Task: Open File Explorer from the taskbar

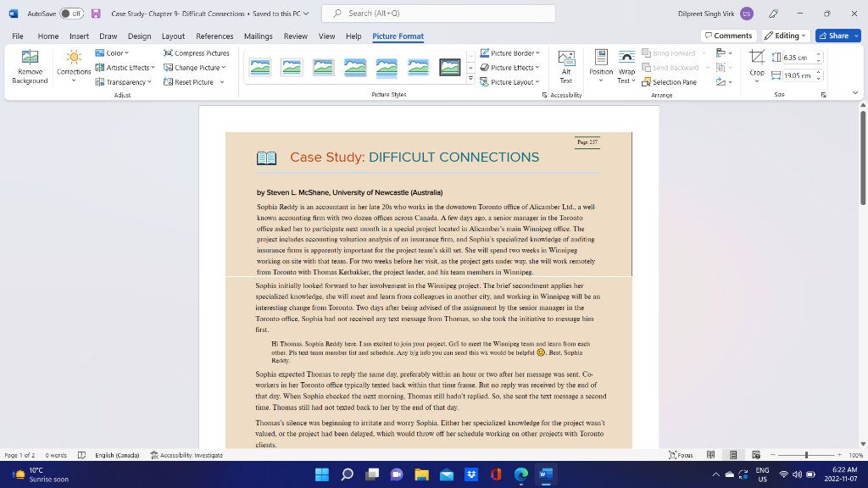Action: coord(422,474)
